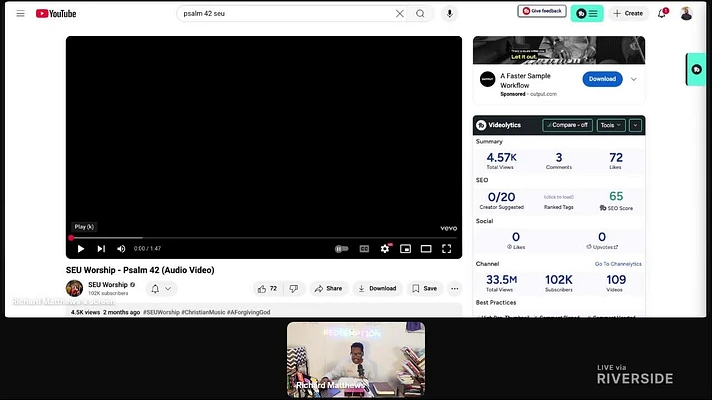The width and height of the screenshot is (712, 400).
Task: Open the account avatar menu
Action: (x=686, y=14)
